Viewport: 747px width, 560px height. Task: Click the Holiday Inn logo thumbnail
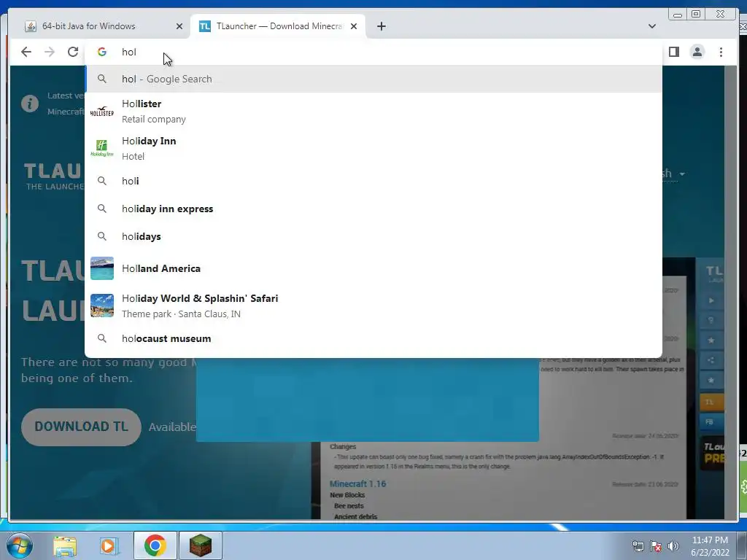pyautogui.click(x=102, y=149)
